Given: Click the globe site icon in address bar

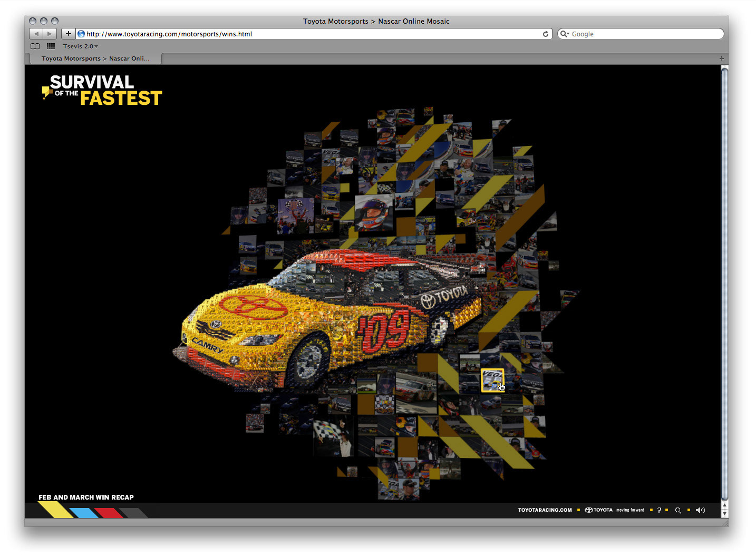Looking at the screenshot, I should (x=81, y=34).
